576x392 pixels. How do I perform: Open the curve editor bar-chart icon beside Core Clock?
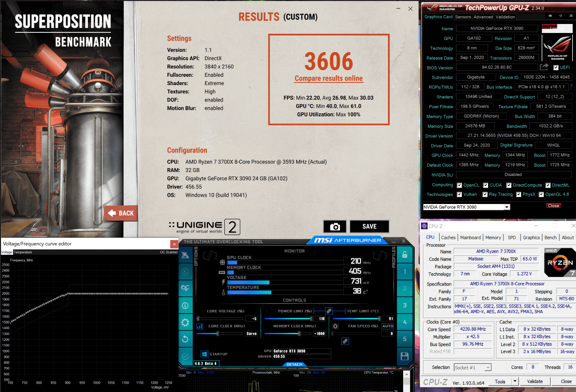(200, 326)
